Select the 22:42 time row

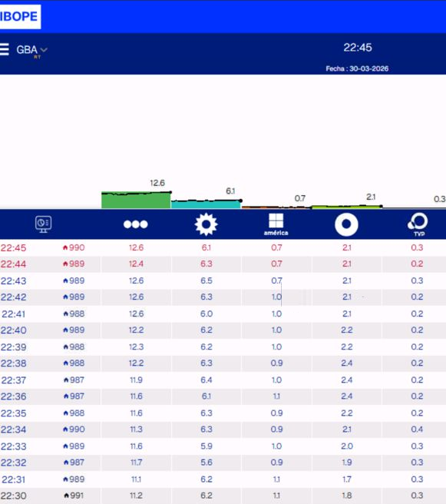(223, 297)
